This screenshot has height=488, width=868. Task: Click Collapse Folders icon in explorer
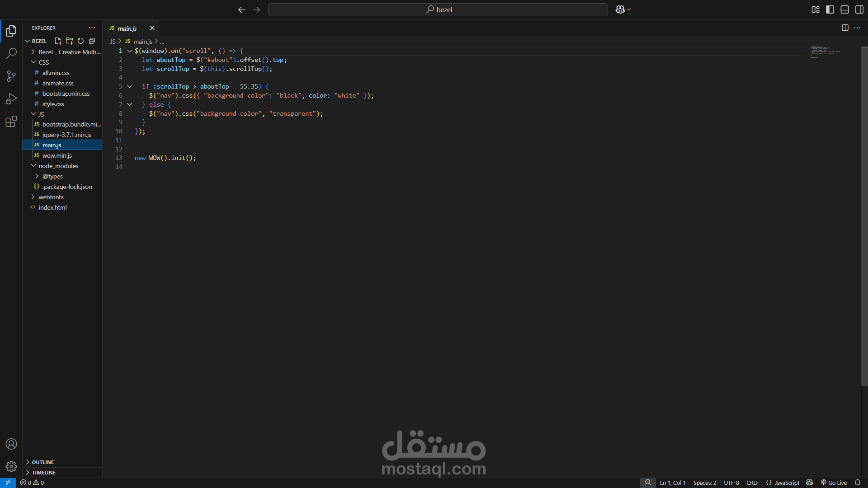coord(92,41)
